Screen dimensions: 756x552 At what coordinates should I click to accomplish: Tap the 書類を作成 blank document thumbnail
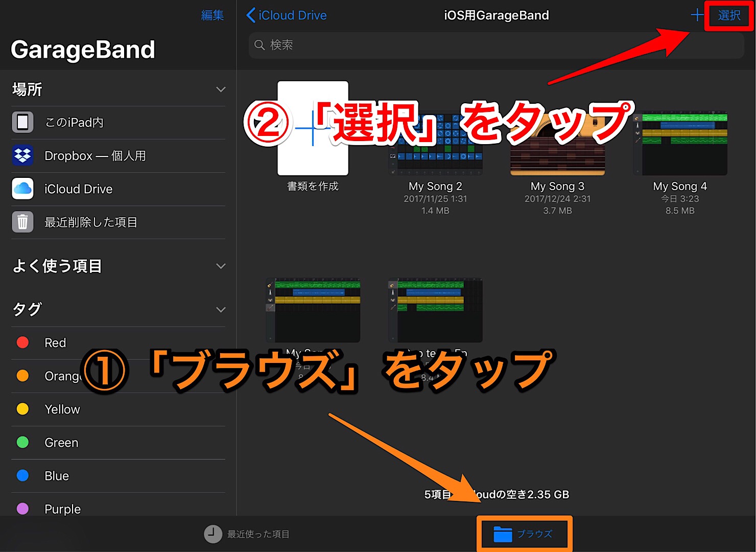313,128
